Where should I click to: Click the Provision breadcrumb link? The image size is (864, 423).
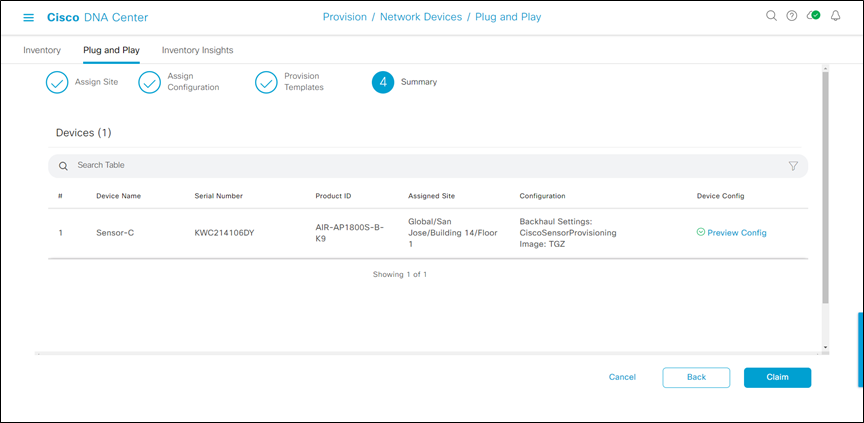pyautogui.click(x=345, y=17)
